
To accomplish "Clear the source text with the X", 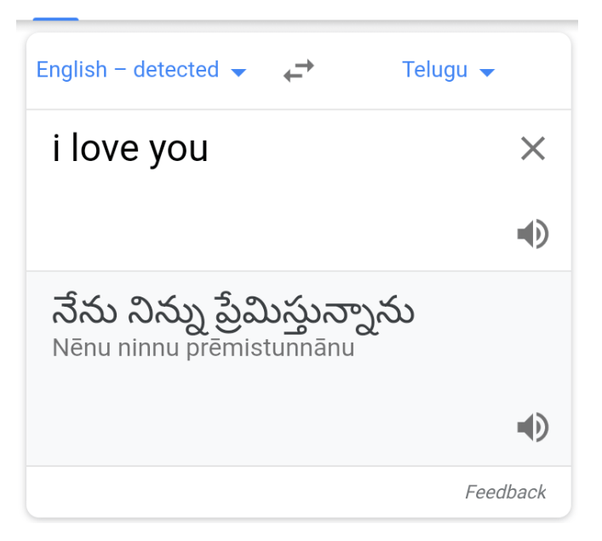I will (532, 149).
